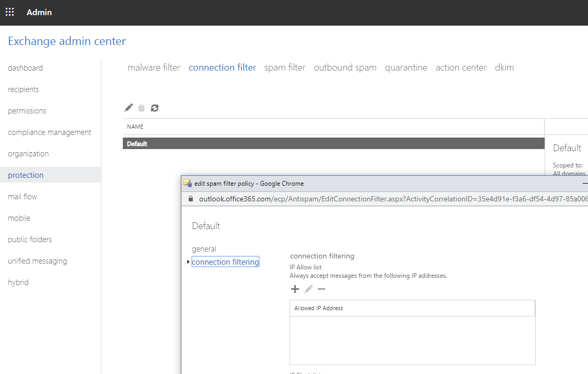This screenshot has width=588, height=374.
Task: Select protection in sidebar
Action: pos(26,175)
